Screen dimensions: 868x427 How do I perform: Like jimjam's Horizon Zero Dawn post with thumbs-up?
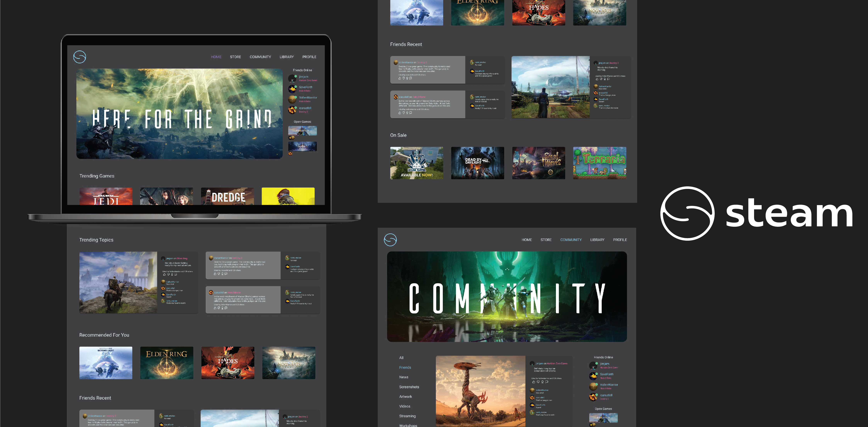tap(533, 382)
